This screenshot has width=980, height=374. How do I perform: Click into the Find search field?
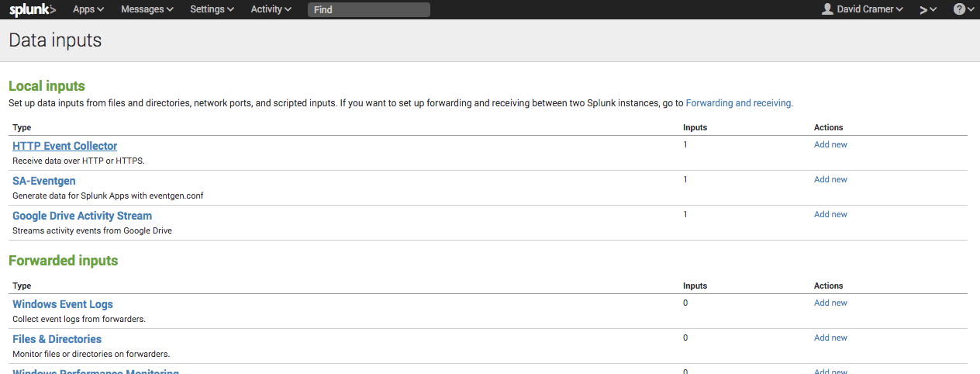click(x=368, y=9)
